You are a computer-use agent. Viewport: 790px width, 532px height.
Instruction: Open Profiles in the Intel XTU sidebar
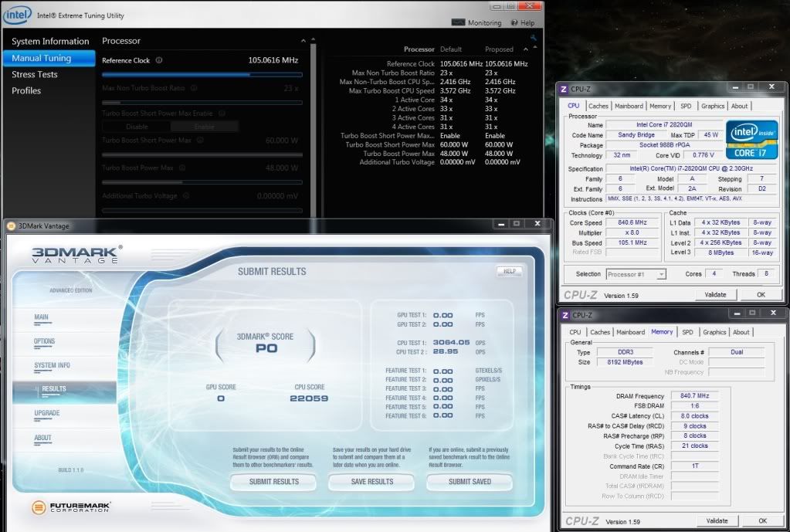tap(26, 90)
